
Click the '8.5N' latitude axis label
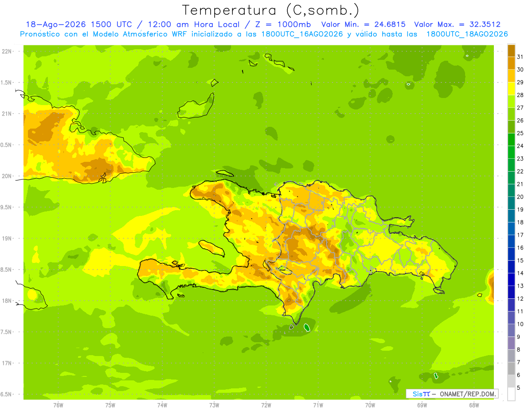click(x=7, y=270)
